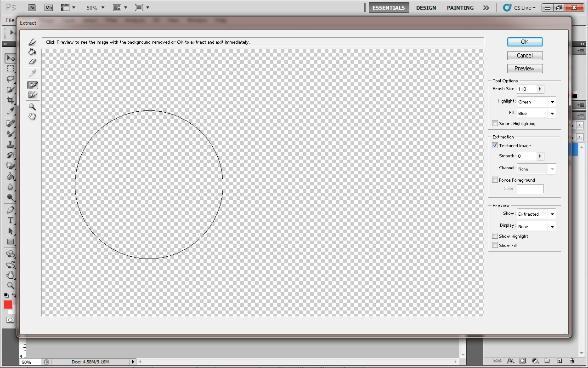Select the 3D Rotate tool
This screenshot has width=588, height=368.
click(10, 254)
